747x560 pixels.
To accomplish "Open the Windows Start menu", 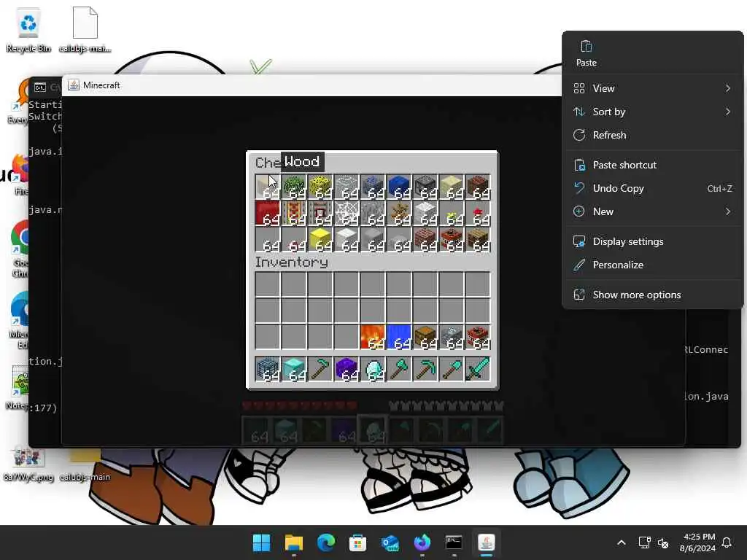I will point(261,542).
